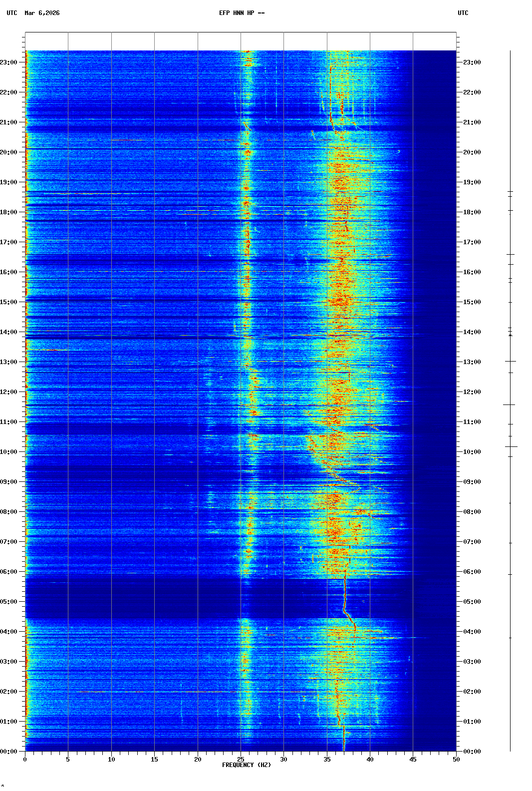Select the left-side 02:00 time label
This screenshot has width=532, height=791.
coord(8,692)
